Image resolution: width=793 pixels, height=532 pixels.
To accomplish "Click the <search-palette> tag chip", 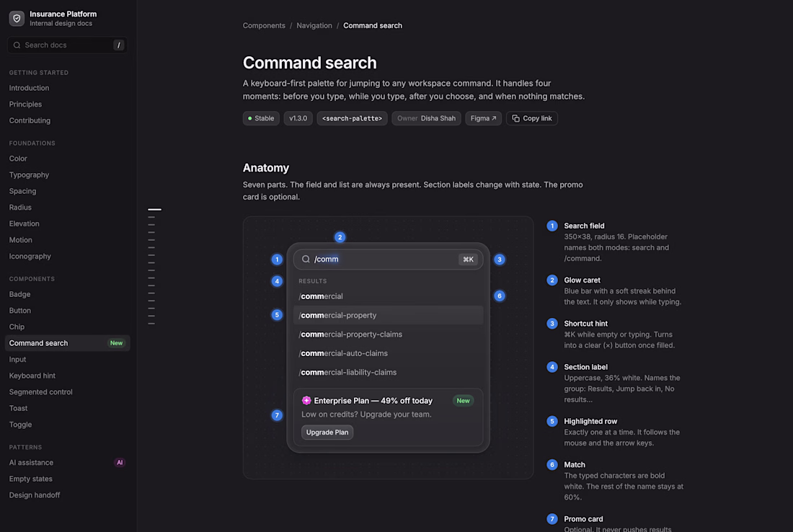I will pos(352,118).
